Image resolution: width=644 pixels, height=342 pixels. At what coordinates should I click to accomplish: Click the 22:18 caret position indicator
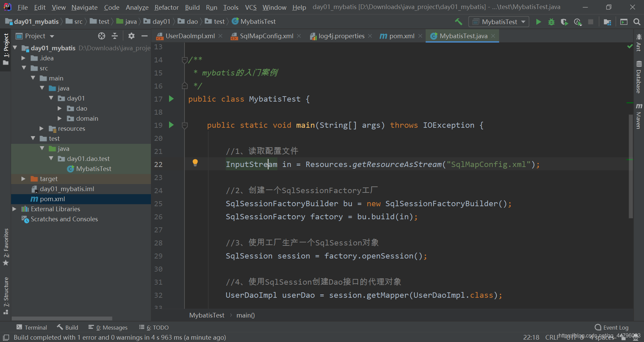[531, 337]
